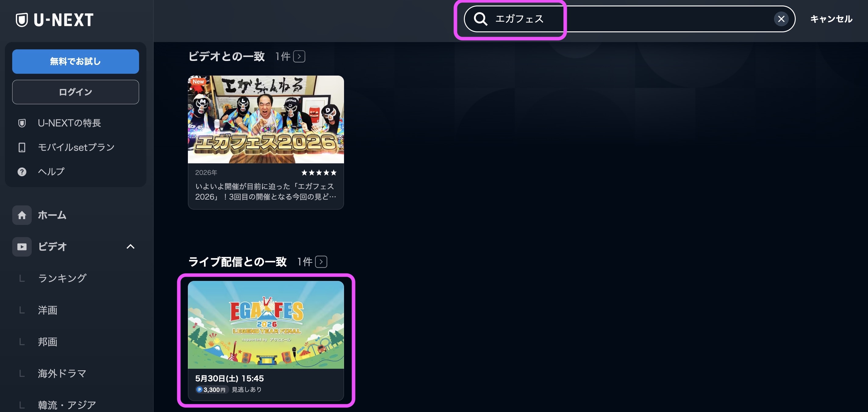Viewport: 868px width, 412px height.
Task: Open 邦画 submenu item
Action: [48, 342]
